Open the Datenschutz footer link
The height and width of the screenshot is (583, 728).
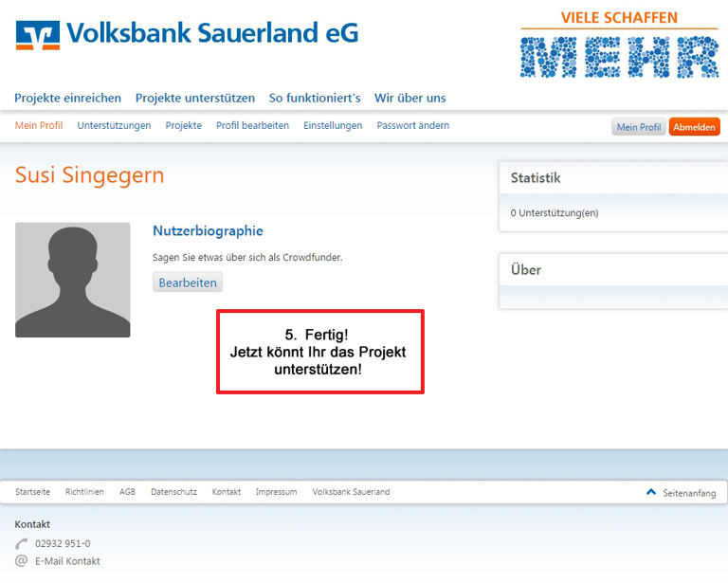[173, 492]
